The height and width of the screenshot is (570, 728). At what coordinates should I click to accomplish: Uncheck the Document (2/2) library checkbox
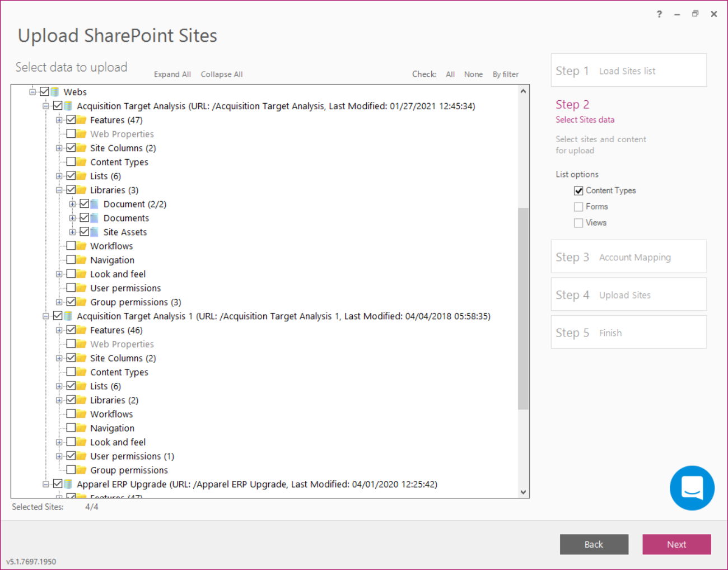click(x=85, y=203)
